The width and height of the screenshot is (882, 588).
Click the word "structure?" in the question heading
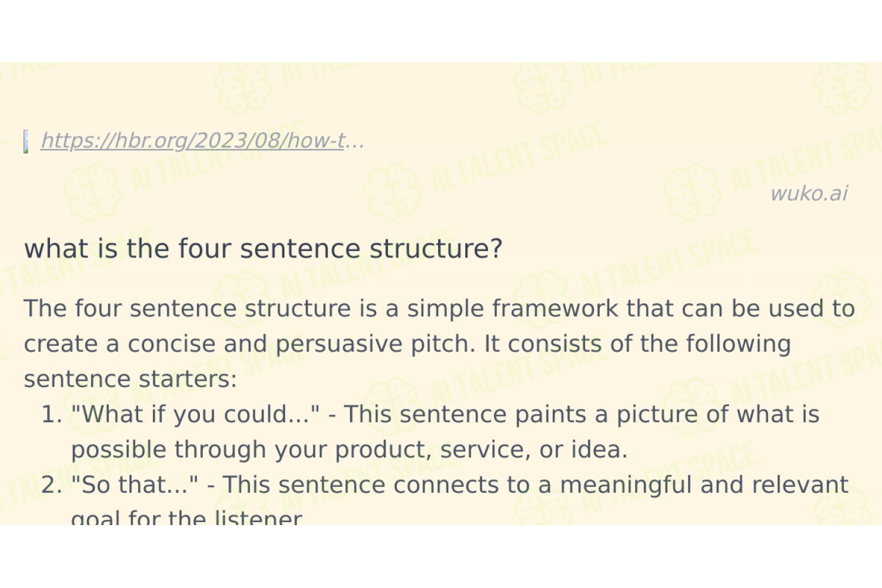(436, 249)
